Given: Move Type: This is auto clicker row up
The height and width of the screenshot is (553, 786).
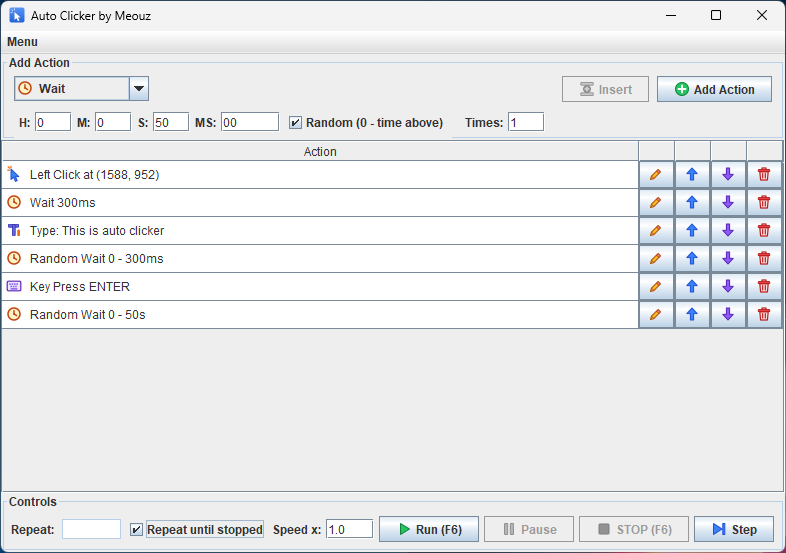Looking at the screenshot, I should tap(692, 231).
